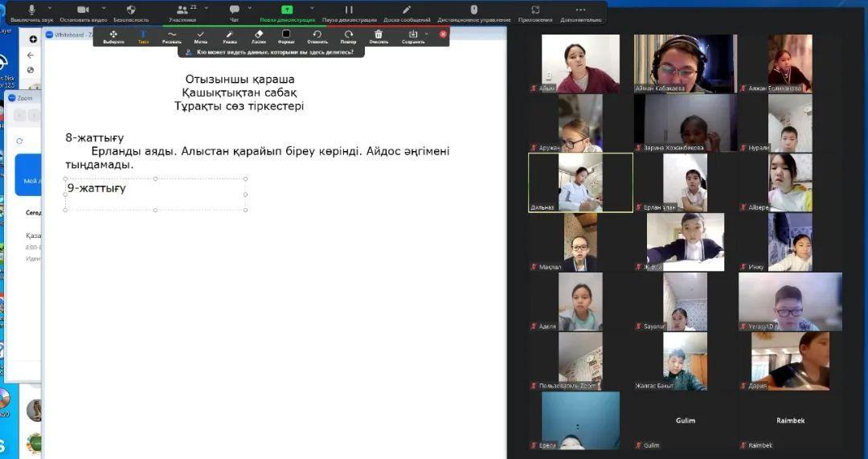Select the Дария video tile
Screen dimensions: 868x459
[x=791, y=361]
